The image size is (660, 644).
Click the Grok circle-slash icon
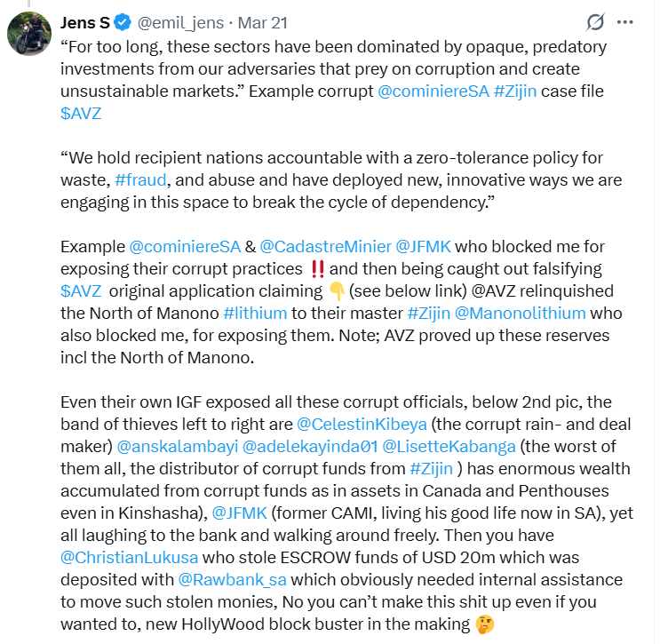click(596, 22)
